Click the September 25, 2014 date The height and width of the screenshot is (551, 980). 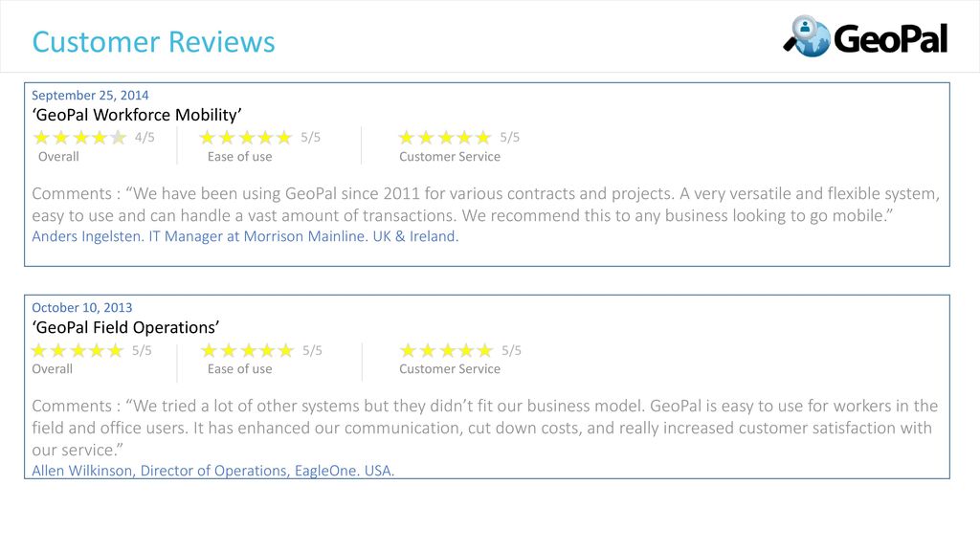pyautogui.click(x=90, y=95)
